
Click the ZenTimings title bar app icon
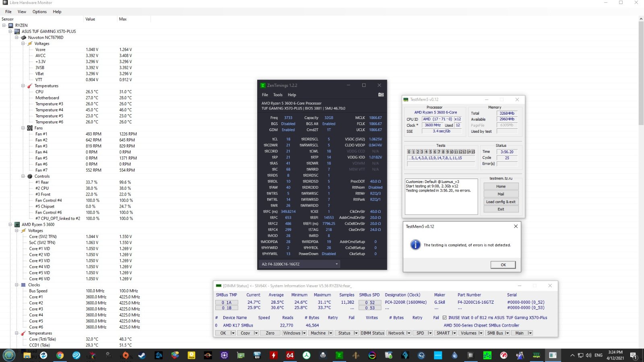[263, 85]
